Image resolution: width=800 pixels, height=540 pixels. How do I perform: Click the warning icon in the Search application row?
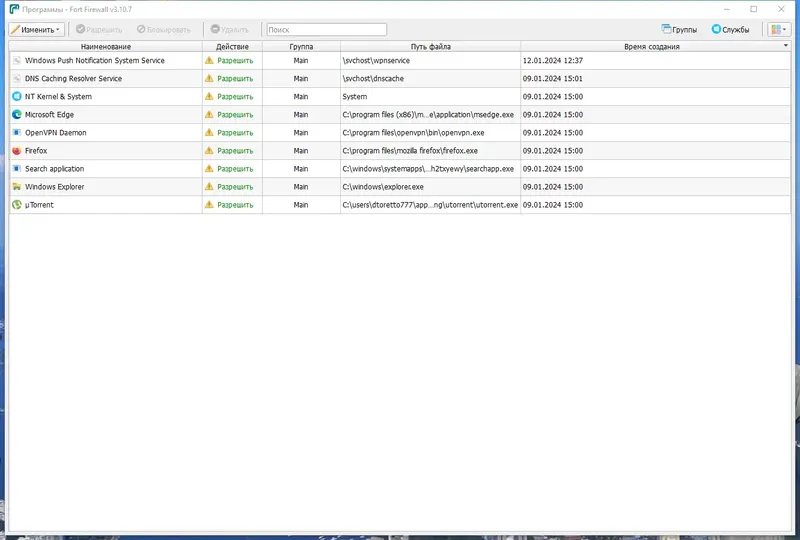tap(209, 168)
